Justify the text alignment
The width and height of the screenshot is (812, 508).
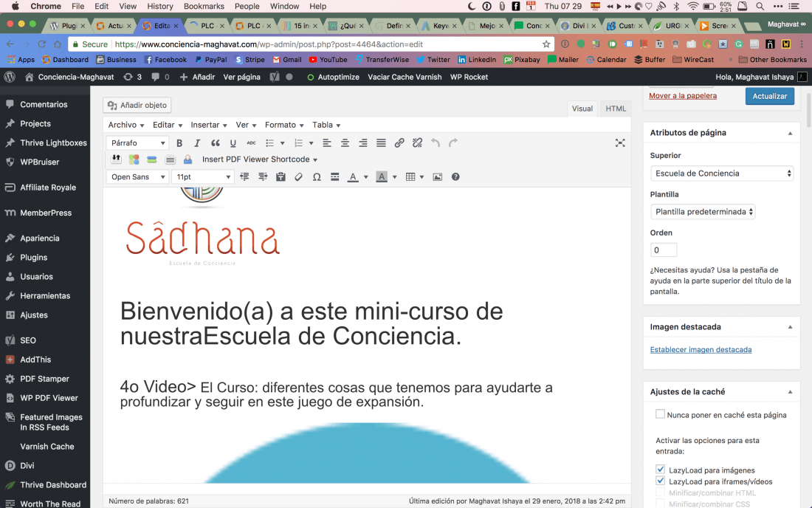381,143
